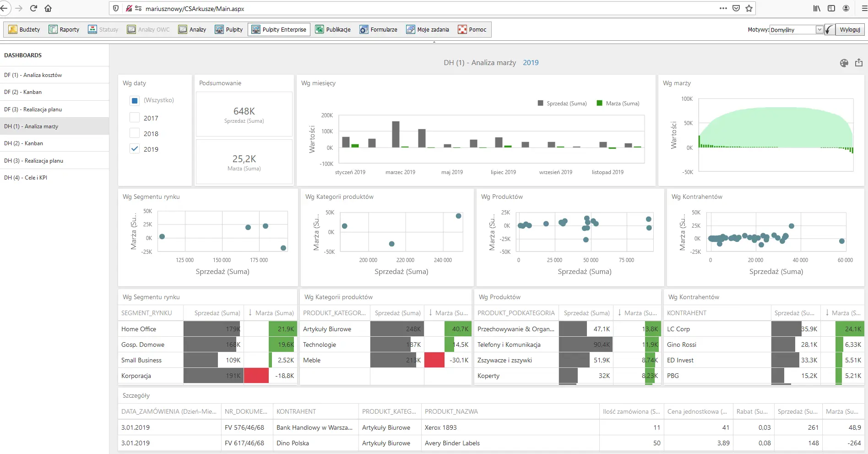Image resolution: width=868 pixels, height=454 pixels.
Task: Select Artykuły Biurowe row in Wg Kategorii table
Action: 386,329
